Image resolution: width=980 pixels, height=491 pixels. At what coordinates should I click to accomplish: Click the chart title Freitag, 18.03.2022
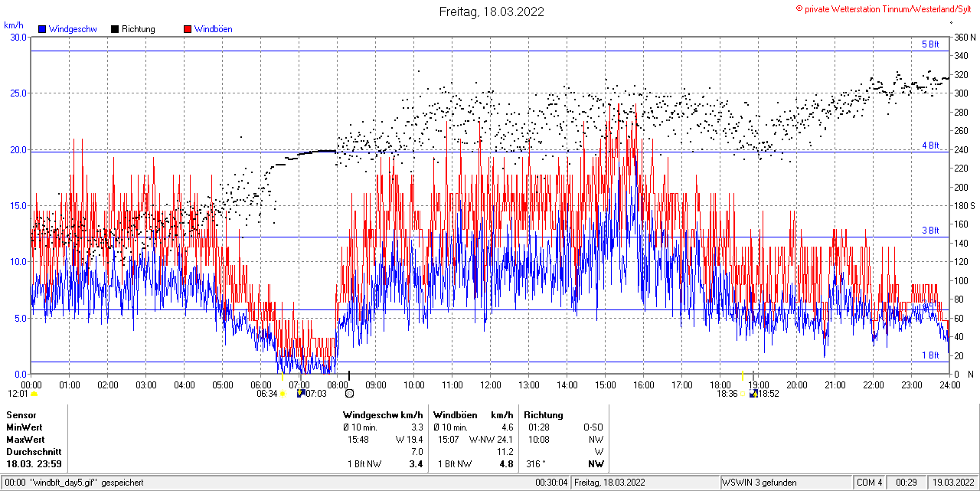click(x=492, y=11)
